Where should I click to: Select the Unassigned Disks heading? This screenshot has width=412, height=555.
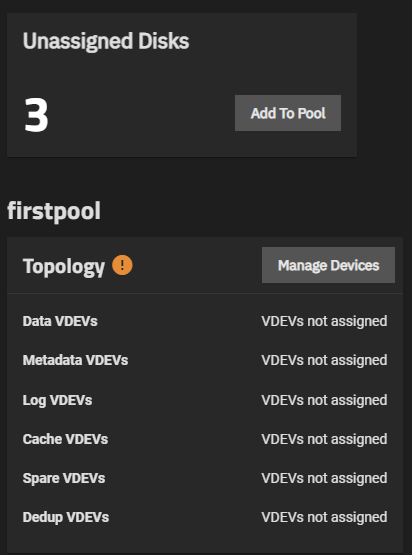tap(106, 41)
